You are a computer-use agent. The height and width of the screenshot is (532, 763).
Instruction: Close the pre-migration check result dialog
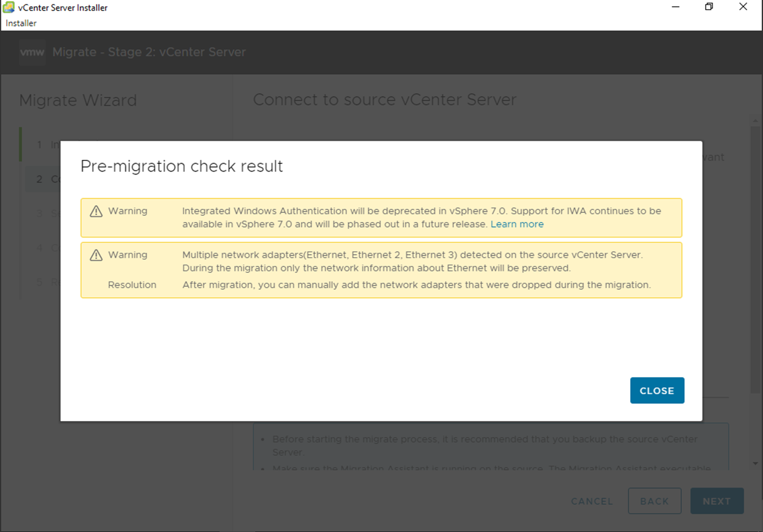tap(657, 390)
